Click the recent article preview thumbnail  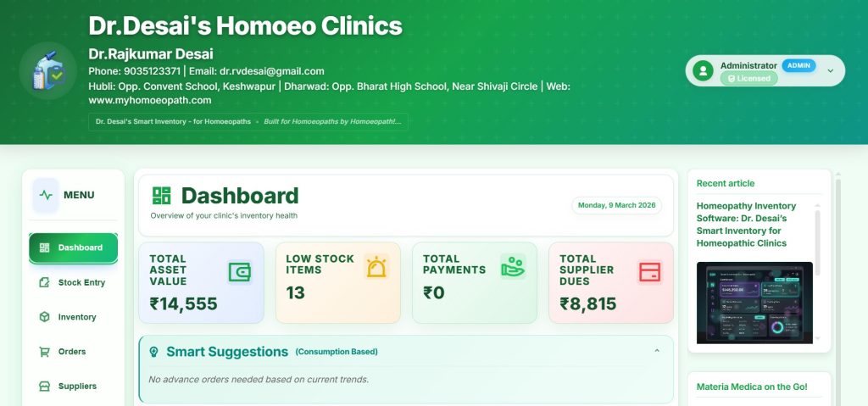coord(754,302)
